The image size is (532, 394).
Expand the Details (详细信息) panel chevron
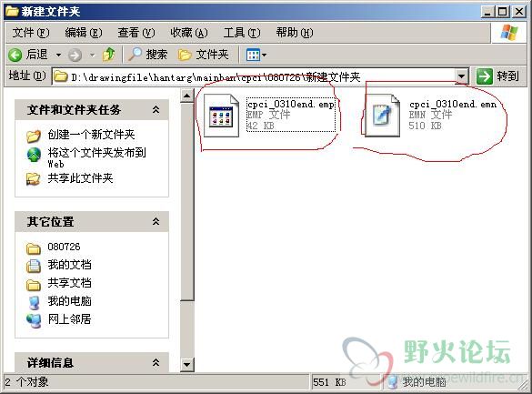point(156,362)
